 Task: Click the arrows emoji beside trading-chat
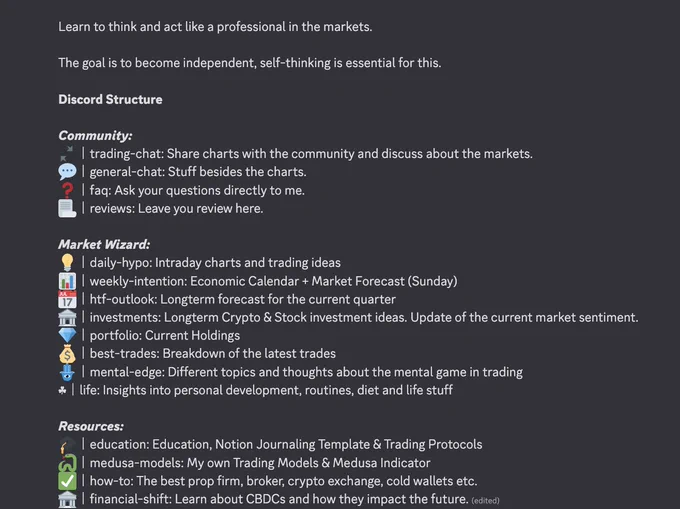(67, 153)
